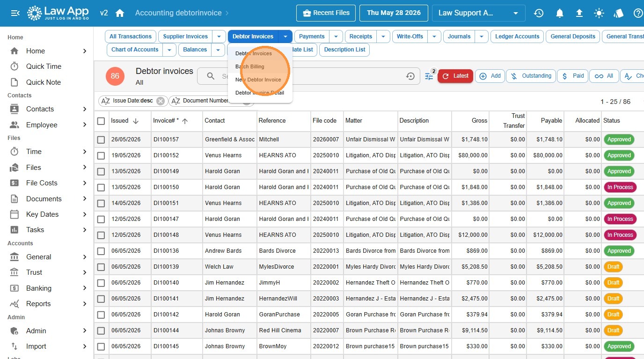
Task: Click the Accounting debtorinvoice breadcrumb
Action: click(x=178, y=13)
